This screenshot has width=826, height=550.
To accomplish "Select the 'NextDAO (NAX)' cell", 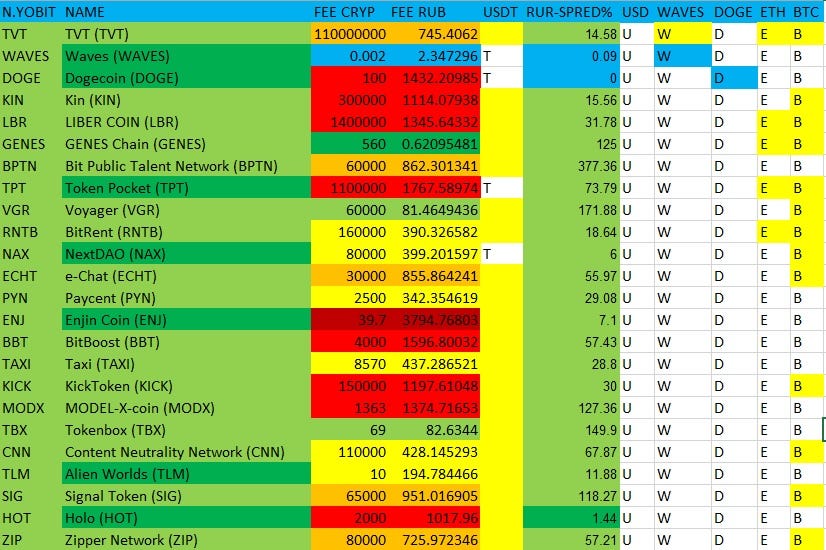I will [186, 254].
